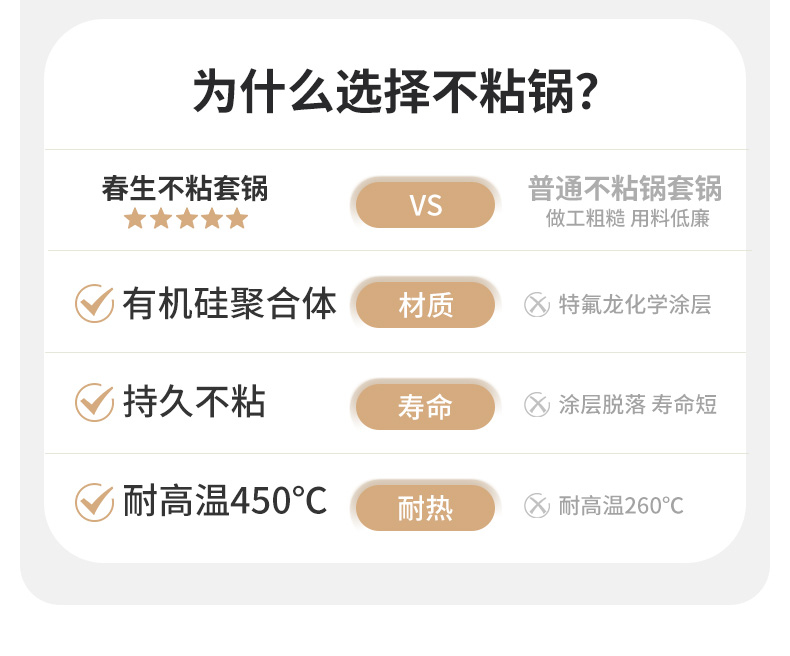The height and width of the screenshot is (656, 790).
Task: Click the 有机硅聚合体 text
Action: coord(229,303)
